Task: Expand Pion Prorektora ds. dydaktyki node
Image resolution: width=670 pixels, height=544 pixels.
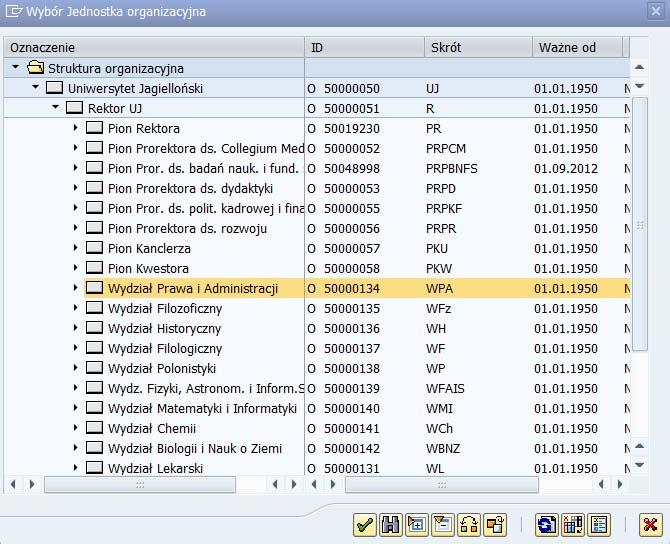Action: tap(76, 187)
